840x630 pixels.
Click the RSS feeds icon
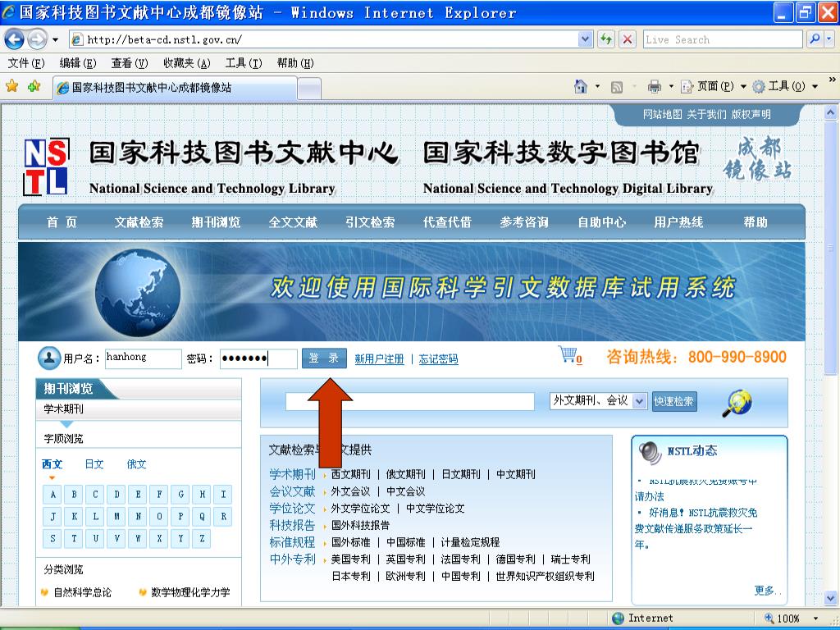click(x=617, y=87)
